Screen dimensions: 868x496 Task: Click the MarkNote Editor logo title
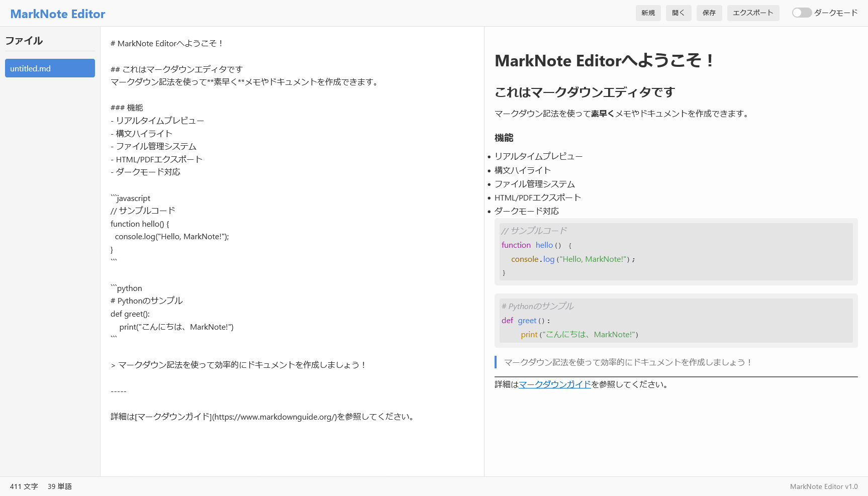point(58,14)
